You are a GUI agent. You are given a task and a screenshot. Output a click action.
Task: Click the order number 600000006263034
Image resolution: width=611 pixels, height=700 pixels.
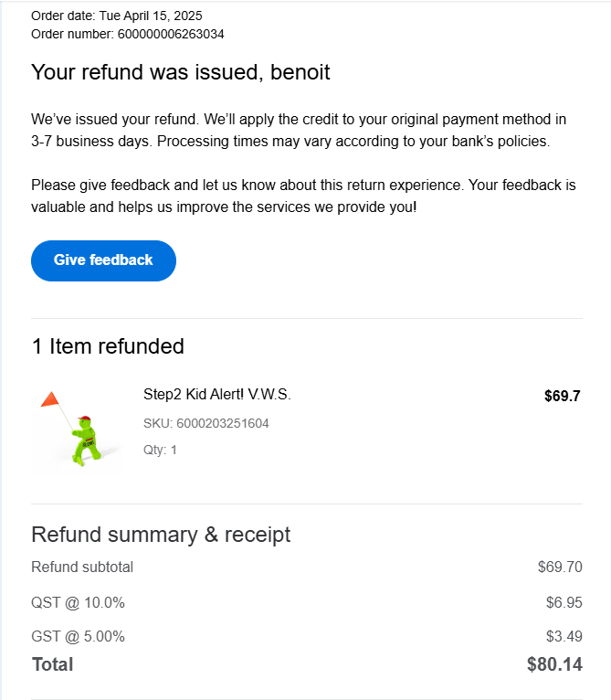[171, 34]
